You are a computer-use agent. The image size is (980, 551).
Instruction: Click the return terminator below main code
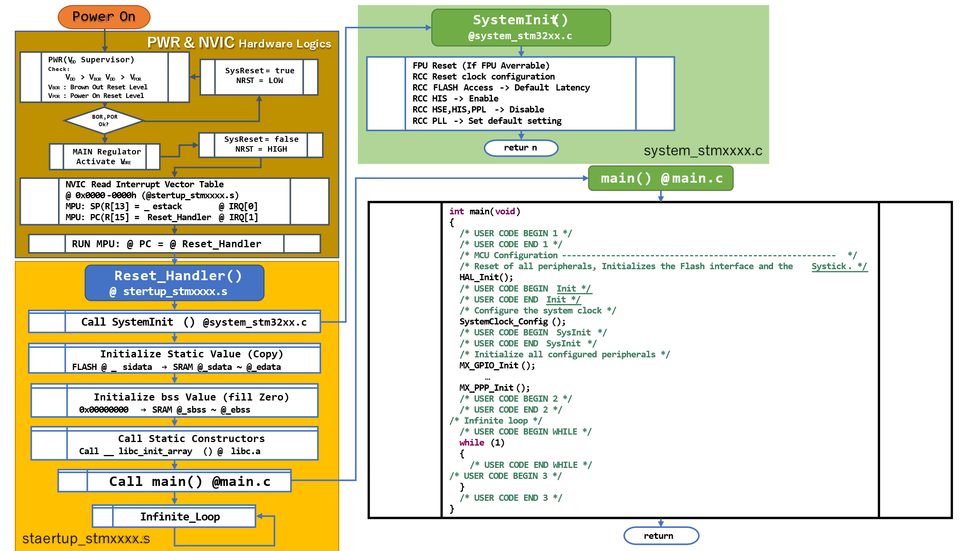[661, 536]
